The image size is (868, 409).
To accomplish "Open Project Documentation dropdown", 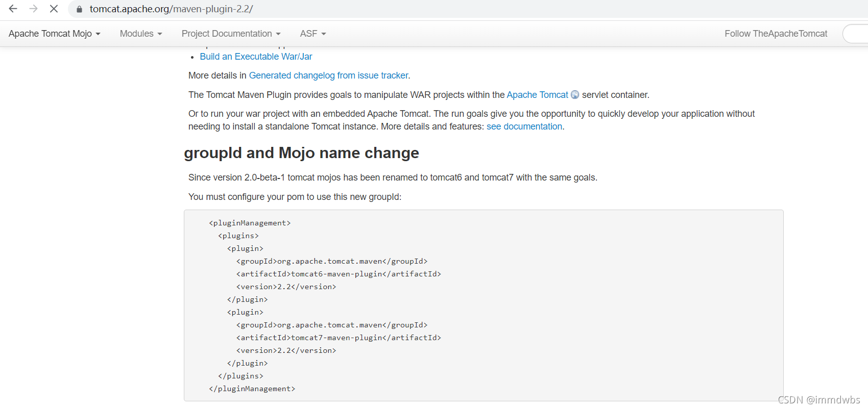I will [231, 34].
